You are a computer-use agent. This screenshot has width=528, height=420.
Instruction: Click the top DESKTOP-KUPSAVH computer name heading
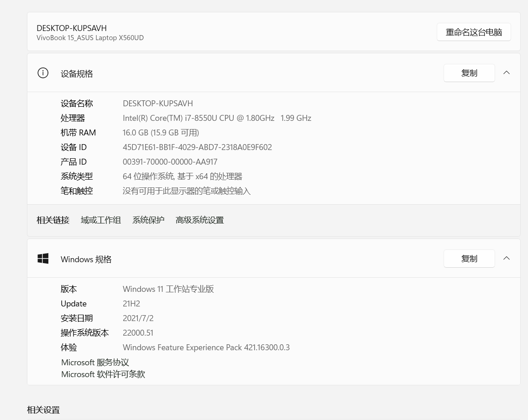[72, 28]
